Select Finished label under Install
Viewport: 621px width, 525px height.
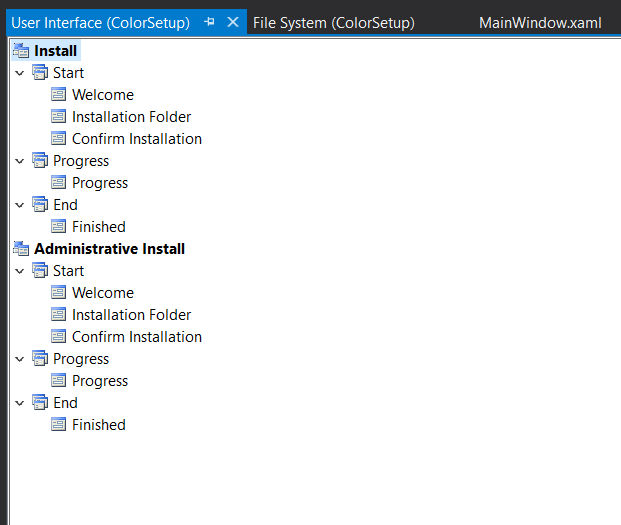coord(99,227)
